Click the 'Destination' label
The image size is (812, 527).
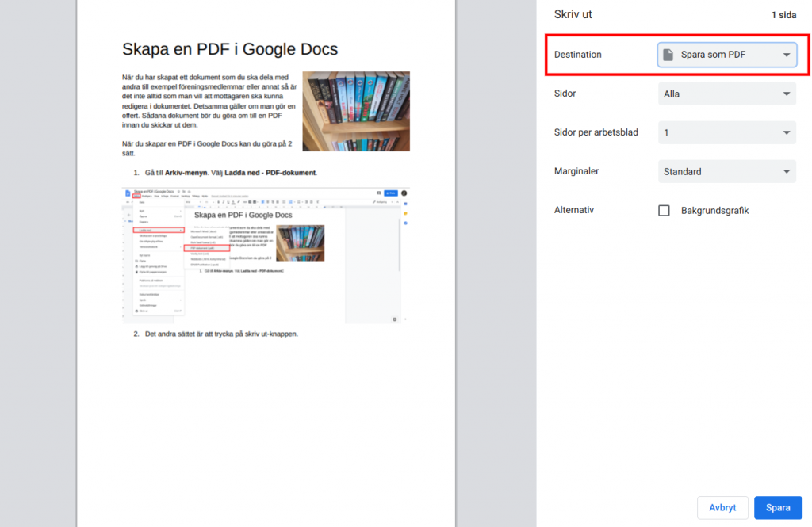point(577,55)
